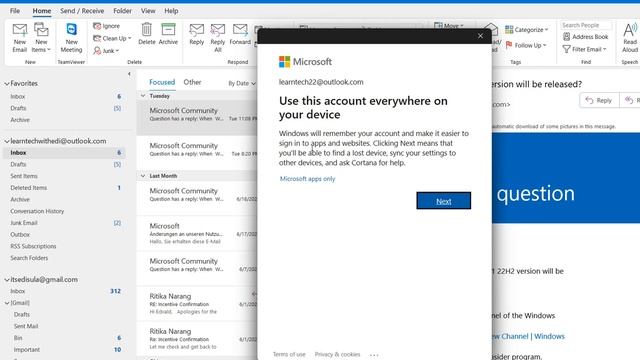Open the Terms of use link
Viewport: 640px width, 360px height.
coord(289,354)
